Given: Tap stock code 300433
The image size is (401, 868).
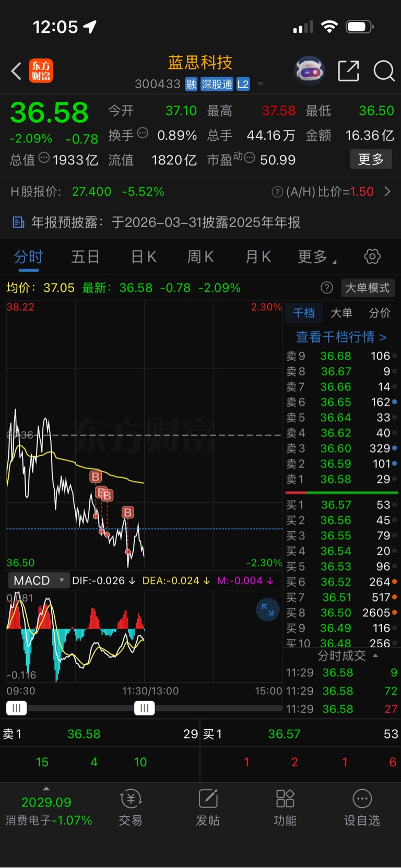Looking at the screenshot, I should coord(157,84).
